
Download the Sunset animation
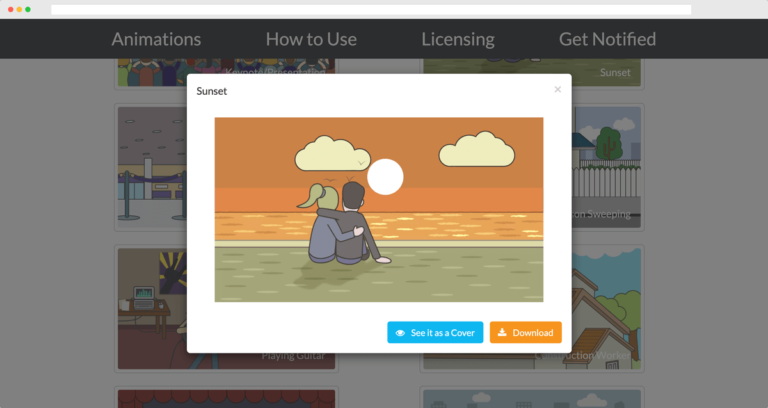tap(525, 332)
